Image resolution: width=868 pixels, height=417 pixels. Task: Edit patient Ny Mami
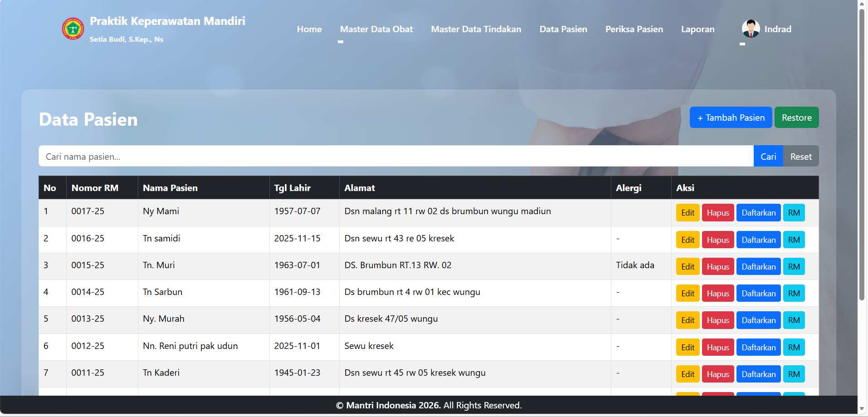[688, 213]
